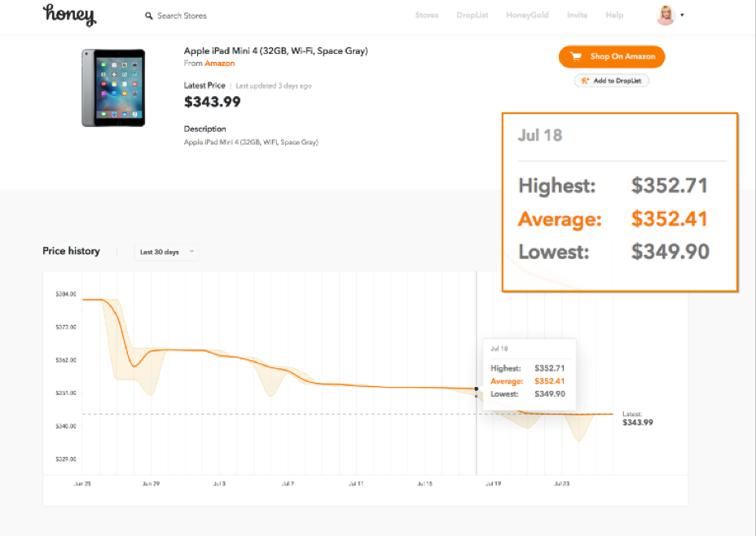Click the Jul 18 chart data point

tap(476, 389)
